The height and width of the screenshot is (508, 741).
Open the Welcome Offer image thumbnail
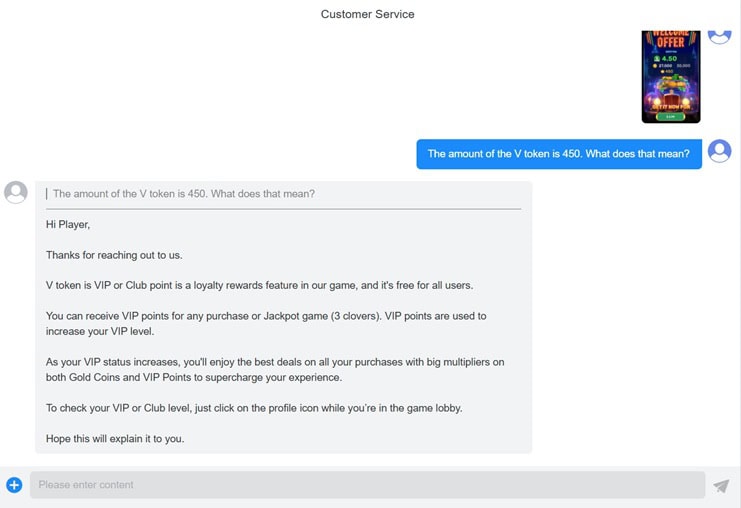coord(670,77)
